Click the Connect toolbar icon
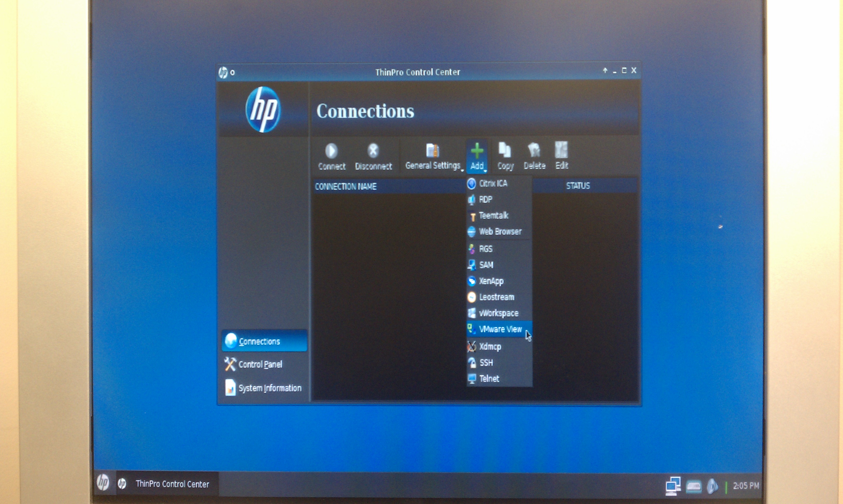Viewport: 843px width, 504px height. click(332, 156)
